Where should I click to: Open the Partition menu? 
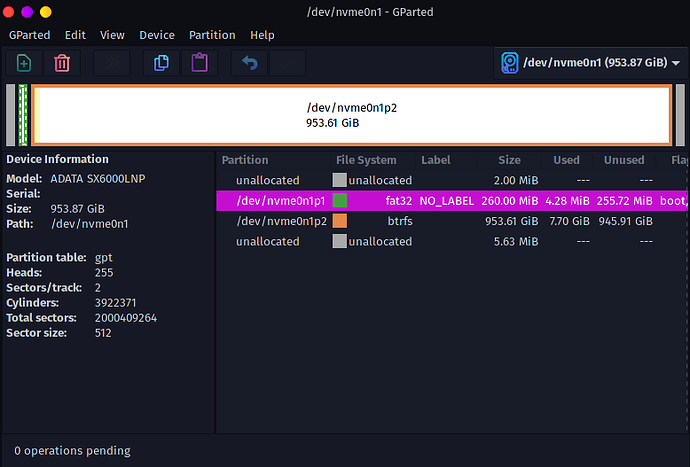(211, 35)
